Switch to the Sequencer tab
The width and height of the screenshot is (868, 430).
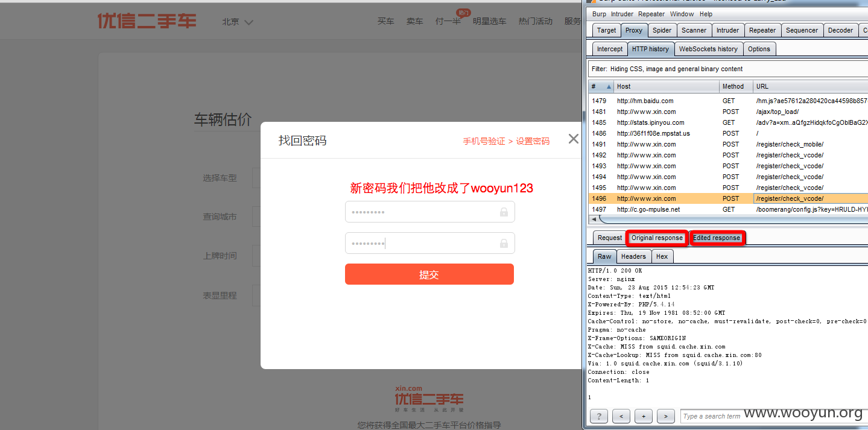click(x=802, y=30)
